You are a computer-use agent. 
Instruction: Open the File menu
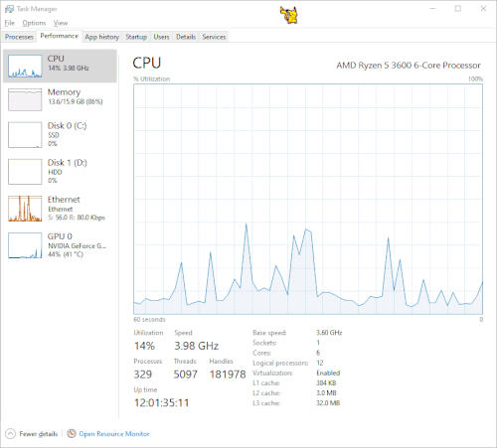[10, 23]
